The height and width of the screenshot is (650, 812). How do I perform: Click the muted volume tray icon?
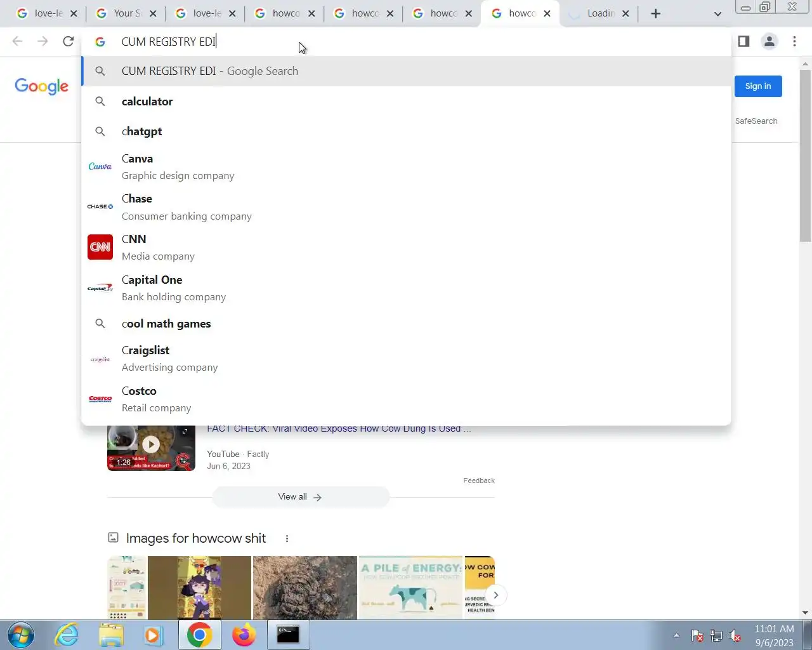coord(735,635)
